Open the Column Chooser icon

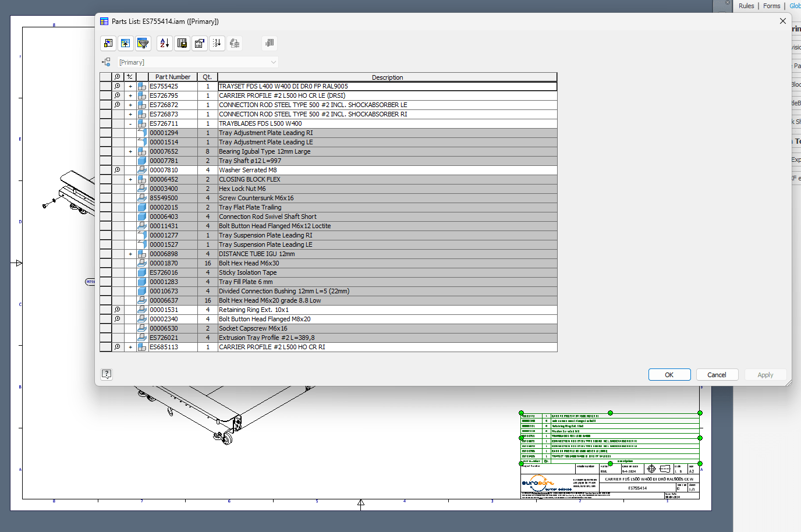click(108, 42)
